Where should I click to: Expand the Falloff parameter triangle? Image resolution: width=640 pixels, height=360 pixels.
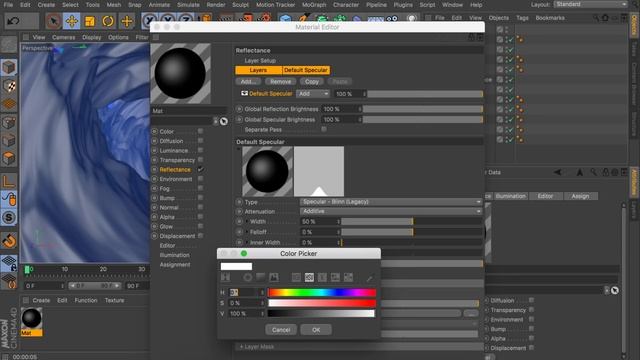(x=247, y=232)
